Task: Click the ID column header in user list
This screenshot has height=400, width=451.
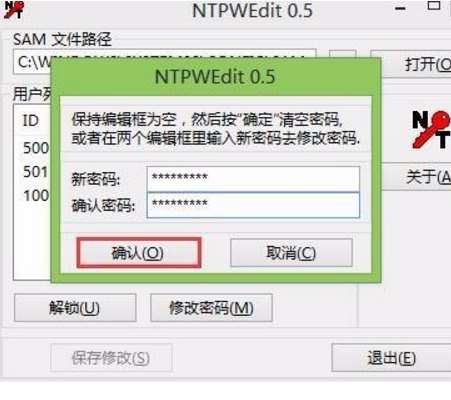Action: (31, 120)
